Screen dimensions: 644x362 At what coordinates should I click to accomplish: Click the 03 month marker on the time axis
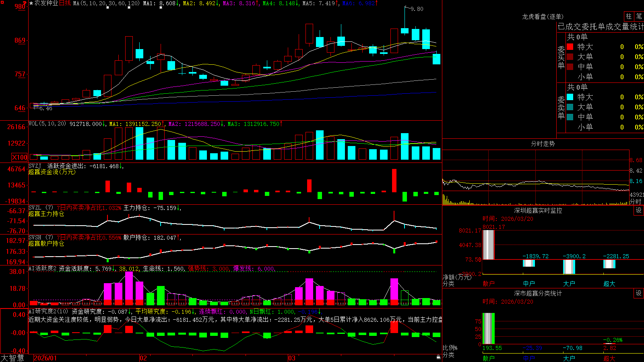pos(292,358)
